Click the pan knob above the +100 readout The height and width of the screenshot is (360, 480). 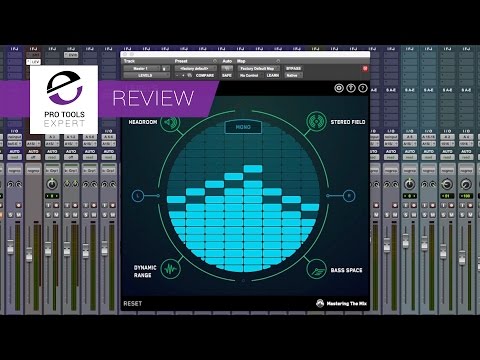466,184
